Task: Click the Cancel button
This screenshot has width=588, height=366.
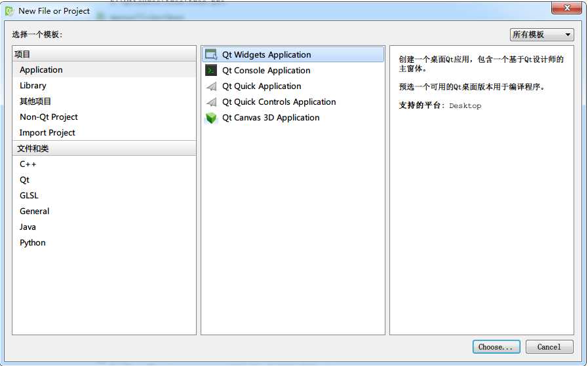Action: point(549,347)
